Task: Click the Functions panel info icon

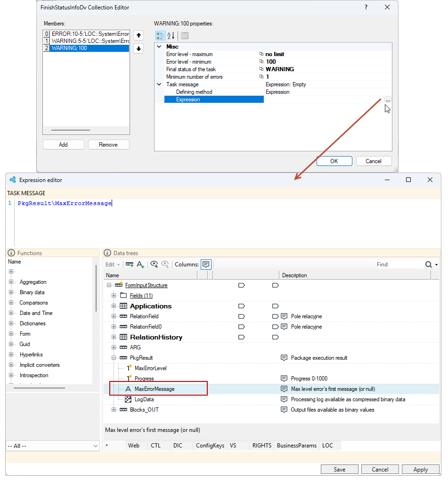Action: point(11,253)
